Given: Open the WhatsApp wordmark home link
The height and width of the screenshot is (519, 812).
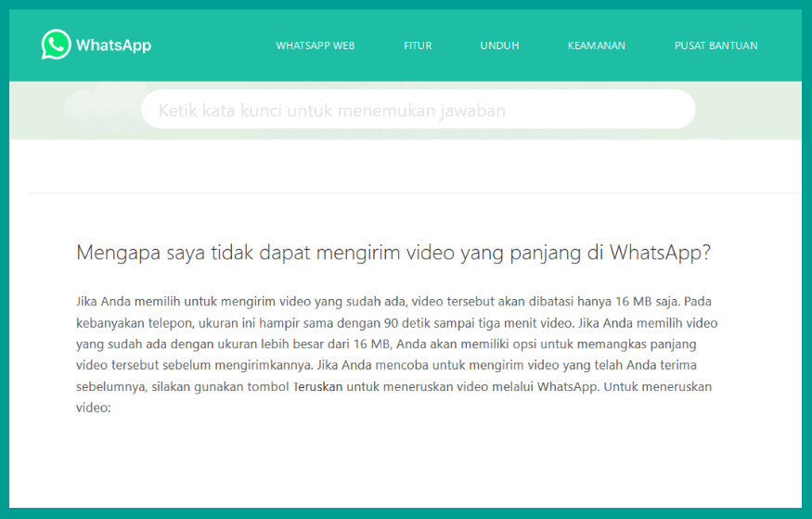Looking at the screenshot, I should pyautogui.click(x=113, y=45).
